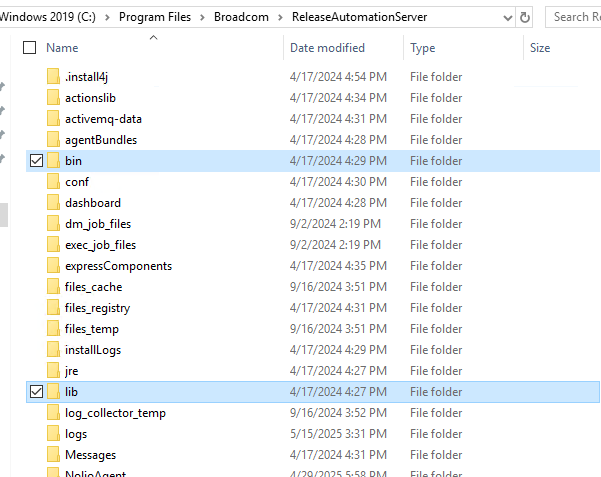
Task: Select the .install4j folder name
Action: [x=87, y=77]
